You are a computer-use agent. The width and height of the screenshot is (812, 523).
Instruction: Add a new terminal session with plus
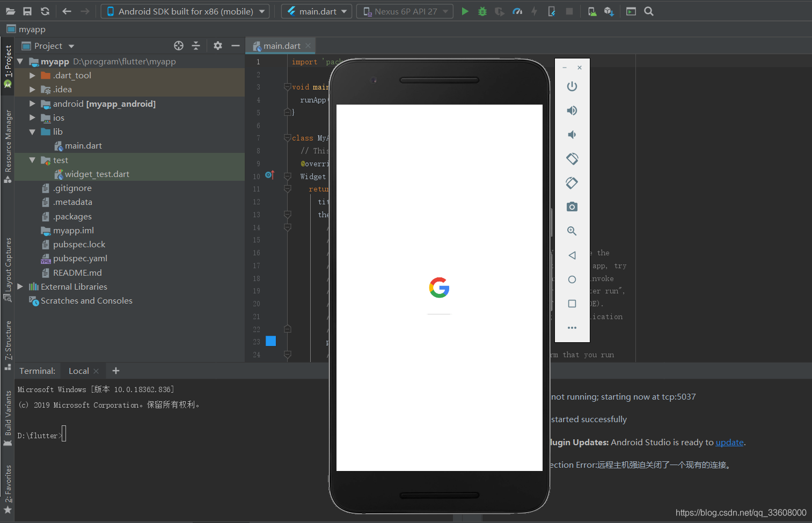pyautogui.click(x=115, y=371)
